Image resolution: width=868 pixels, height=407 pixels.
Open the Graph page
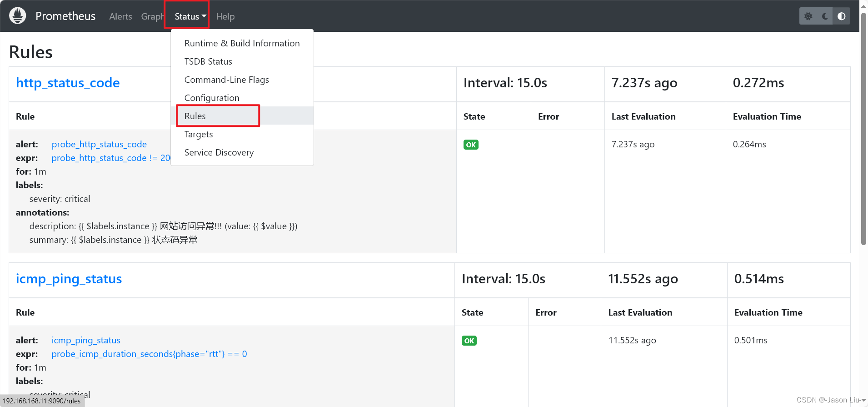[x=152, y=16]
